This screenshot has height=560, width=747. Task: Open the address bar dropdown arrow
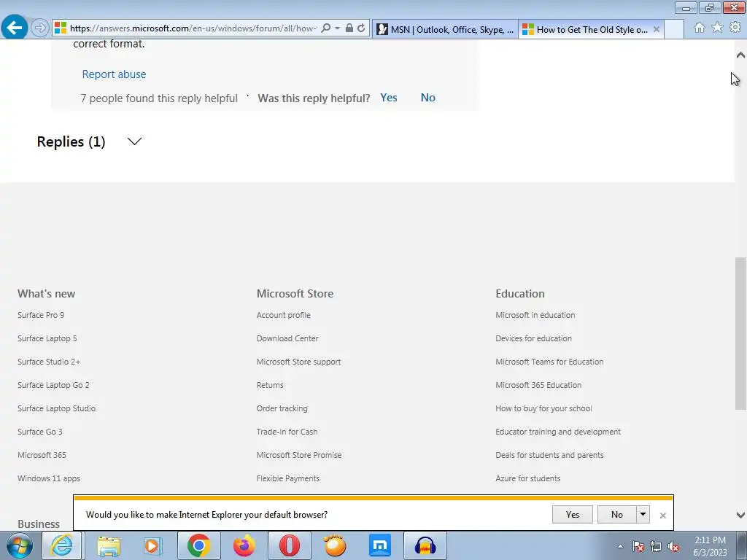tap(337, 28)
